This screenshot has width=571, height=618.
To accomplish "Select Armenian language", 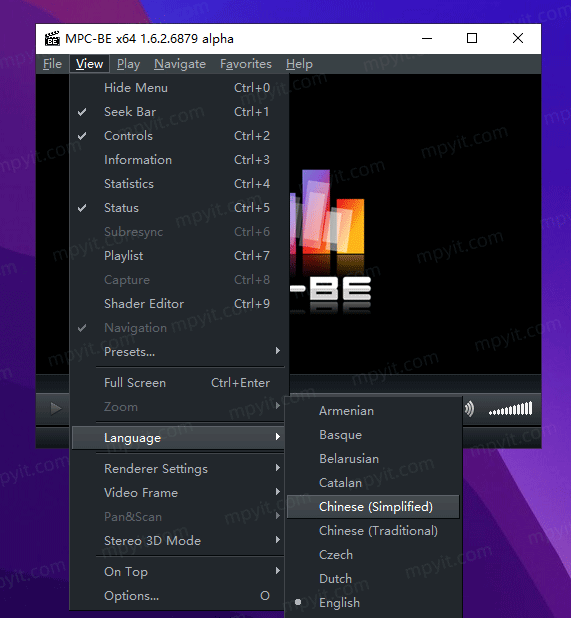I will coord(373,411).
